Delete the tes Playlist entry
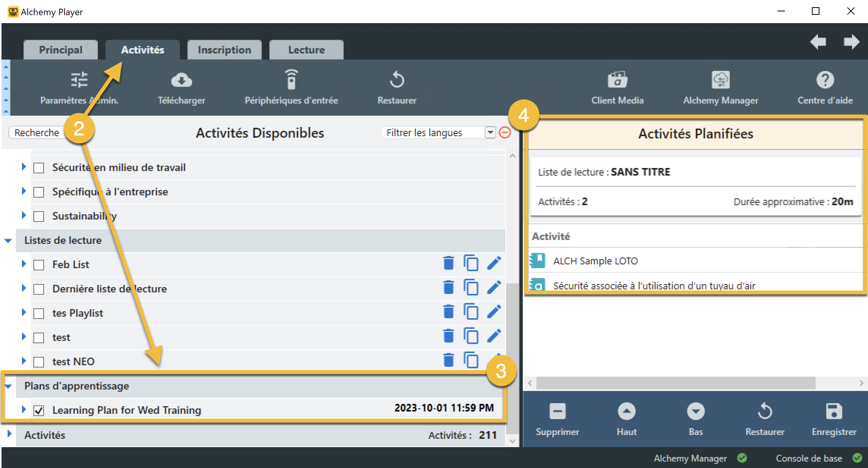Viewport: 868px width, 468px height. click(448, 311)
